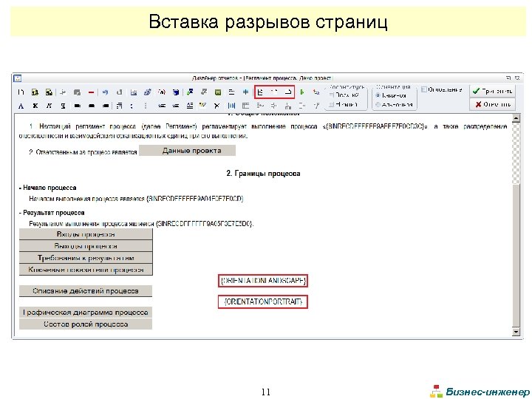Toggle bold text formatting

pos(35,106)
